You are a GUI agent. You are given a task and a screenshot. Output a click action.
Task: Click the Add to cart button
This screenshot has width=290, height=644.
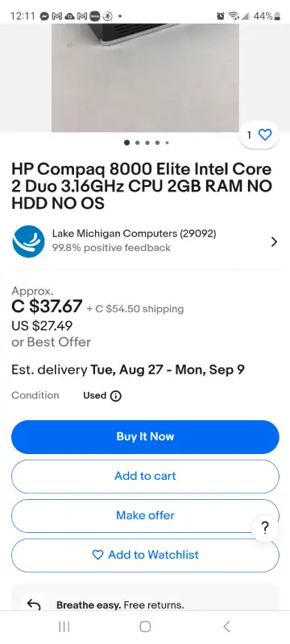pyautogui.click(x=145, y=476)
